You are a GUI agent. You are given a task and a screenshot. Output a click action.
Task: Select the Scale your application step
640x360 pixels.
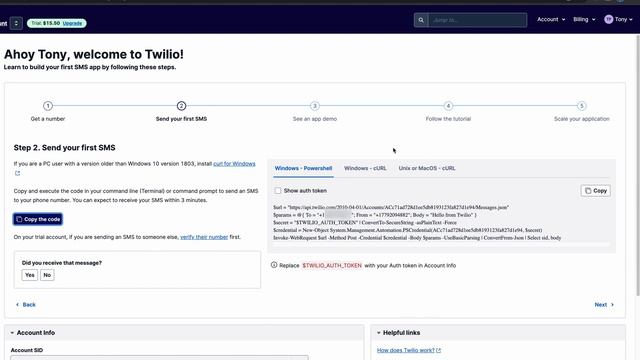coord(582,119)
